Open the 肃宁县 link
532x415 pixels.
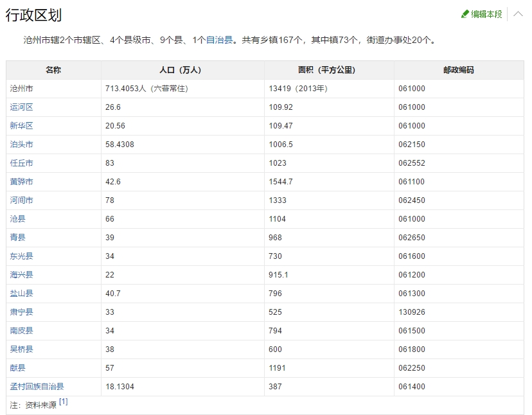coord(21,312)
